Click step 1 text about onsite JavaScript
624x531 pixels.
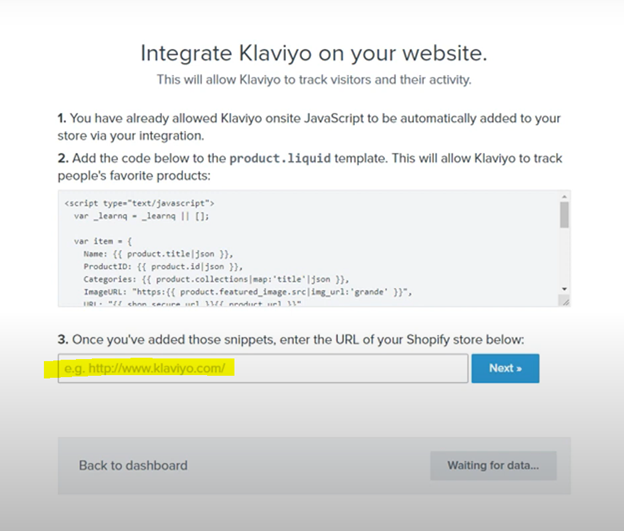(309, 127)
